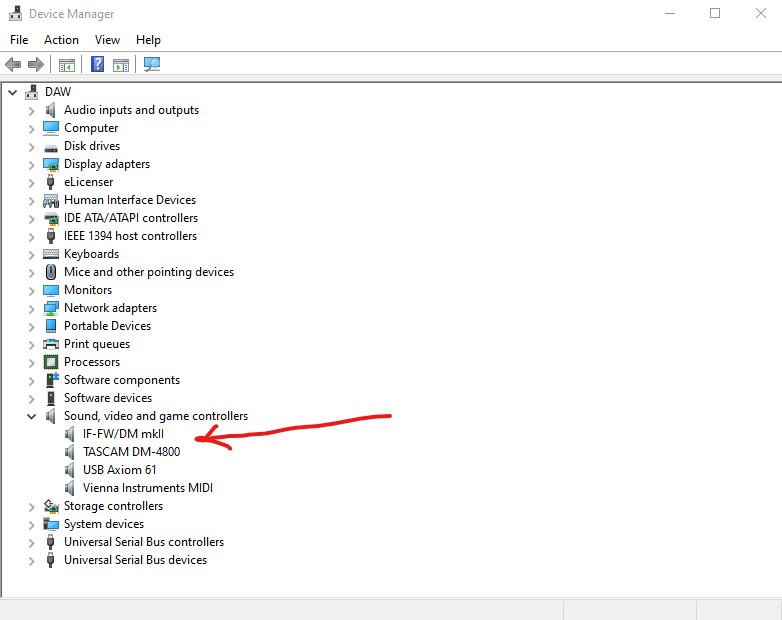Select the IF-FW/DM mkII device
The width and height of the screenshot is (782, 620).
pos(123,434)
